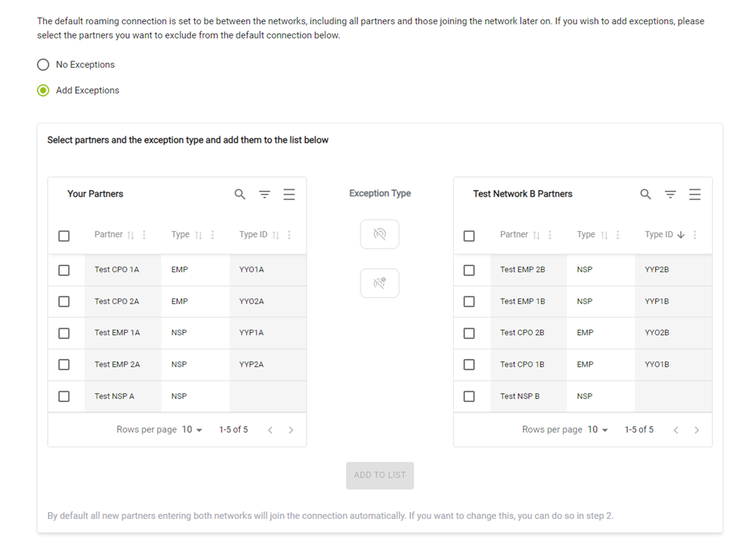Screen dimensions: 756x550
Task: Check the Test CPO 1A row checkbox
Action: click(64, 270)
